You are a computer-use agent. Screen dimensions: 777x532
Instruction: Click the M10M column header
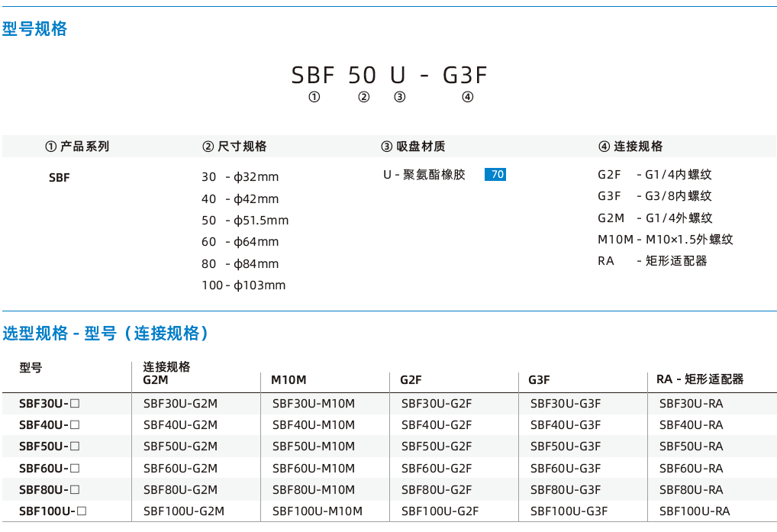[x=289, y=380]
